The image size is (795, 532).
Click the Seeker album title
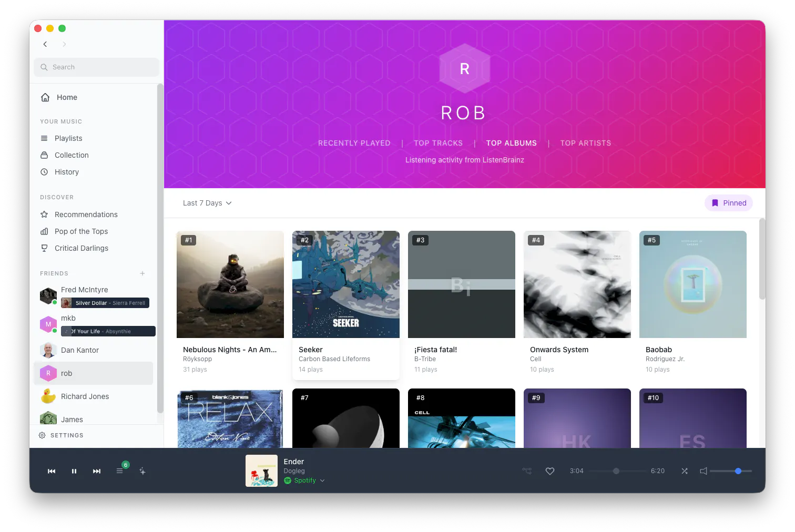(311, 350)
